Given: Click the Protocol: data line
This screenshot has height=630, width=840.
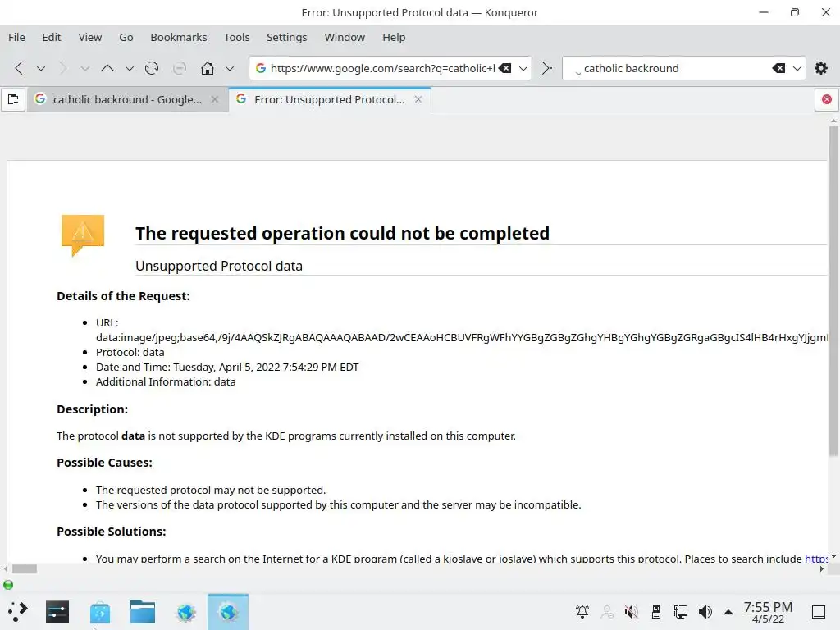Looking at the screenshot, I should coord(130,352).
